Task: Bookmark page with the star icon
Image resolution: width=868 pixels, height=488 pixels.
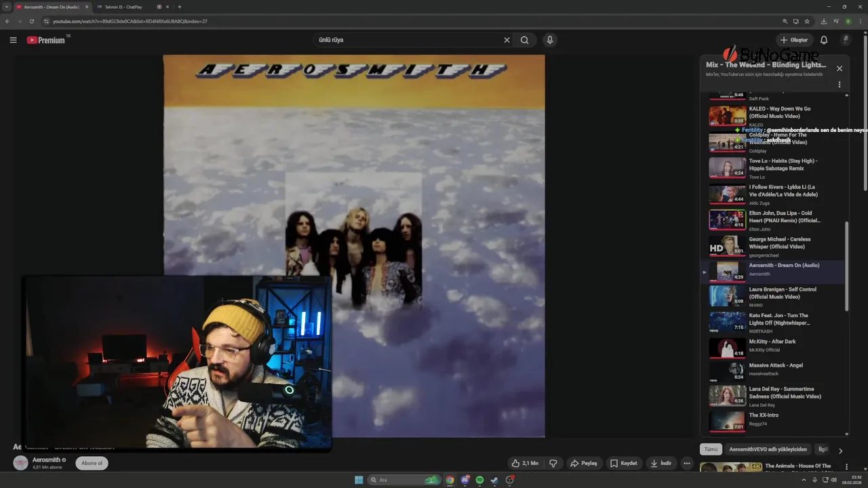Action: pos(807,21)
